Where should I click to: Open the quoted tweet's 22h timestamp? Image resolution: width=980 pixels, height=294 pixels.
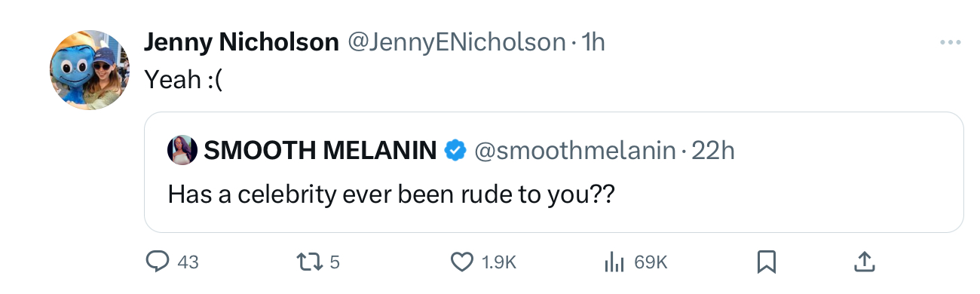click(x=713, y=151)
